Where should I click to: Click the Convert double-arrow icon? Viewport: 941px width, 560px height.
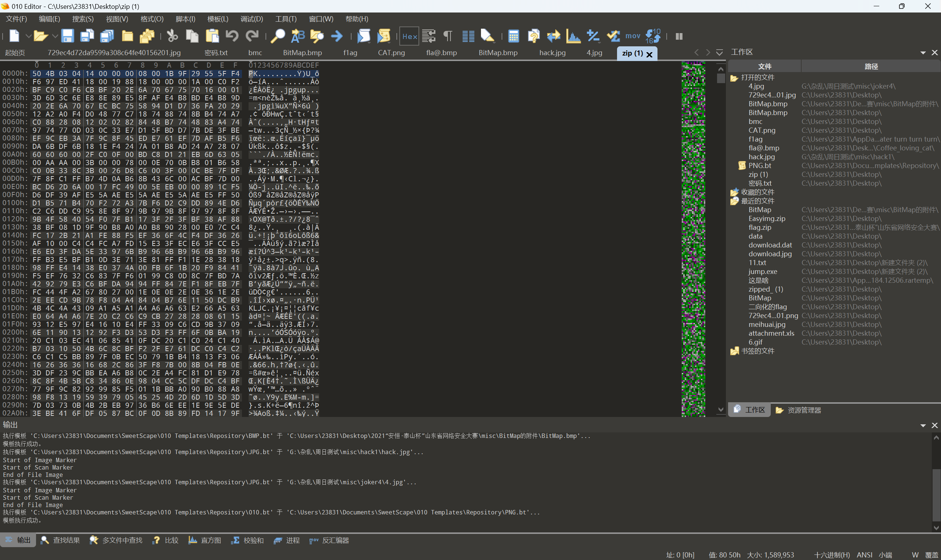point(553,36)
